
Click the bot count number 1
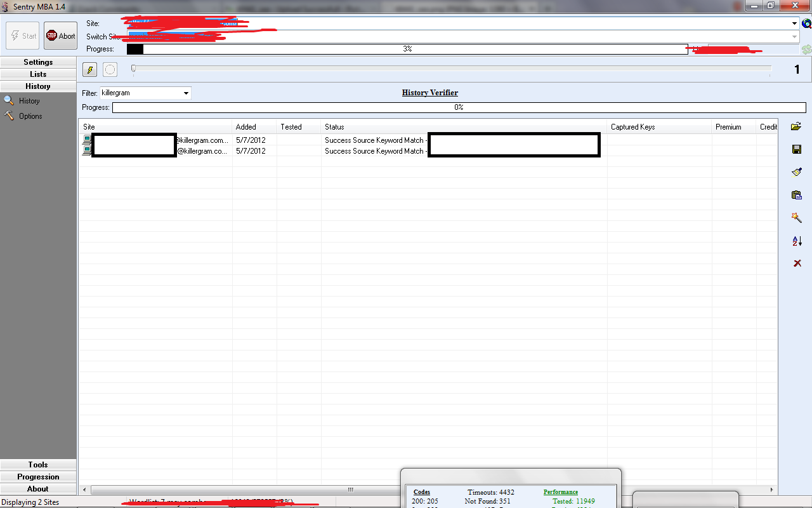click(797, 69)
